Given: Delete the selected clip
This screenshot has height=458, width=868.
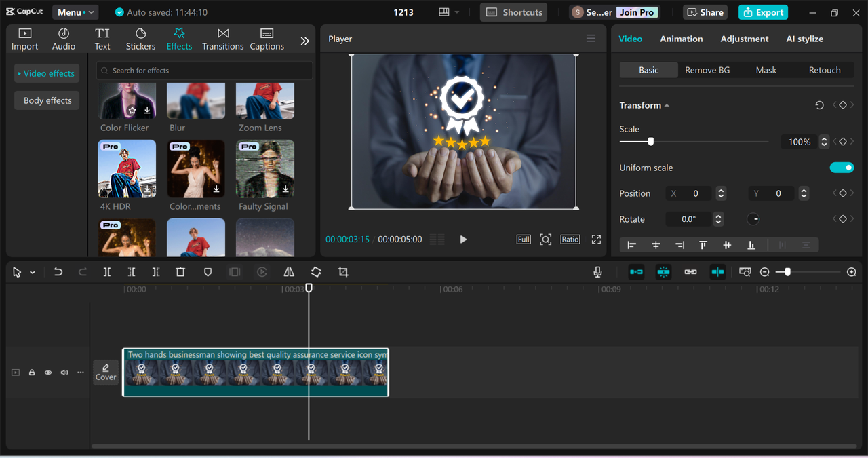Looking at the screenshot, I should pyautogui.click(x=180, y=272).
